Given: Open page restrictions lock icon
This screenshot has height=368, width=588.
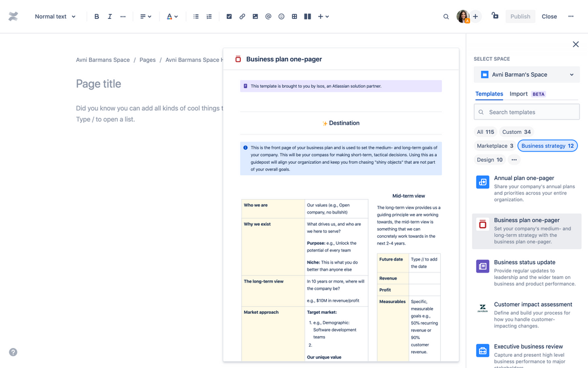Looking at the screenshot, I should [x=495, y=16].
